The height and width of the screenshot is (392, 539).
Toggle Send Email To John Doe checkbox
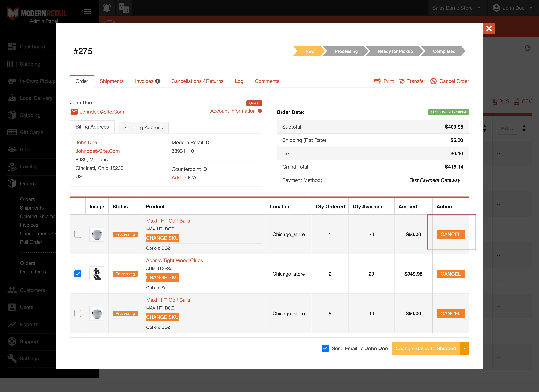point(325,348)
